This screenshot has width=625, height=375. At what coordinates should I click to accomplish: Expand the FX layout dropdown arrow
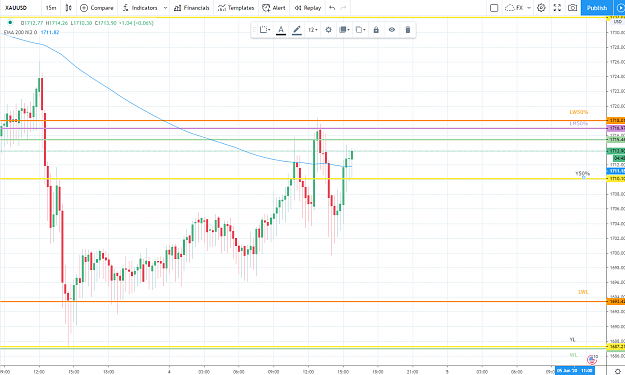tap(529, 8)
